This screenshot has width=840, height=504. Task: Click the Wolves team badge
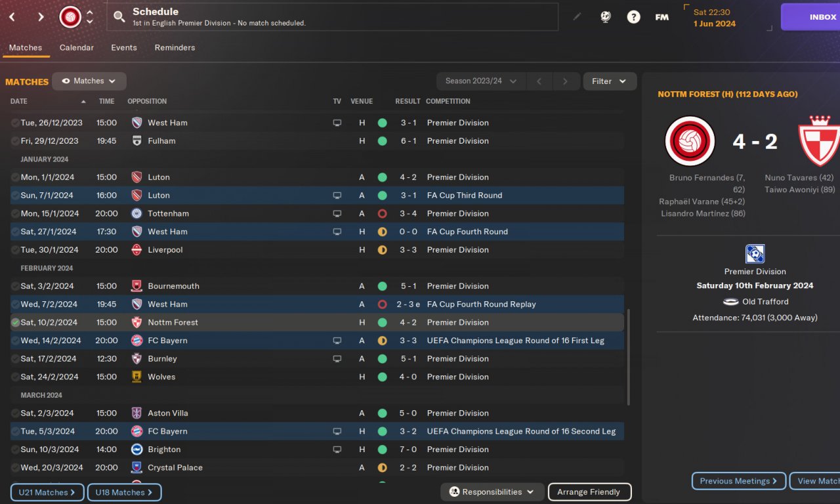[136, 377]
